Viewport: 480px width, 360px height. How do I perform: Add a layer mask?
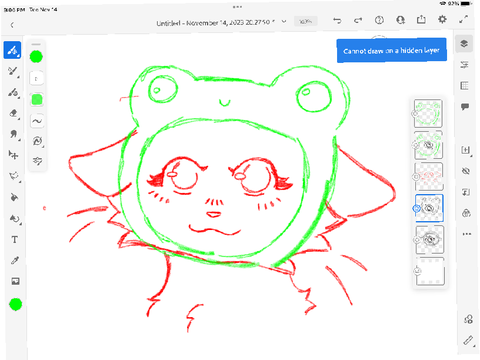pos(466,213)
